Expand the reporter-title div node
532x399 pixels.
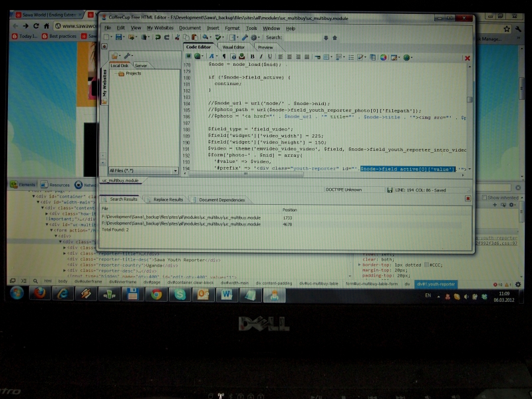pos(65,253)
